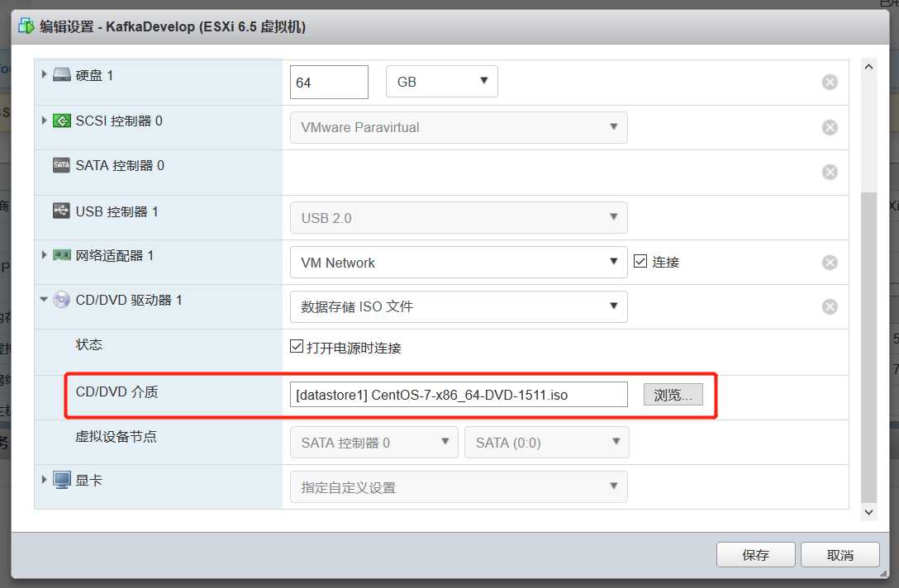Click the CD/DVD media ISO path field
This screenshot has height=588, width=899.
(x=459, y=394)
